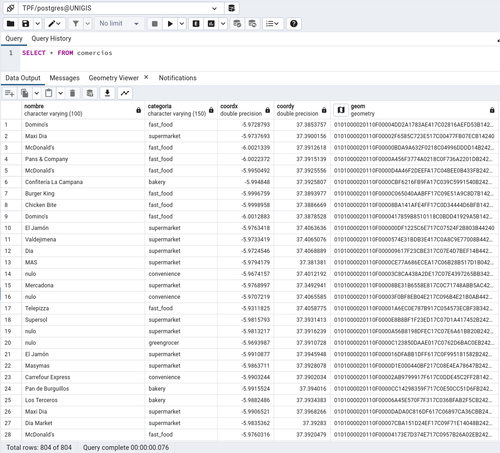Select the 'Pan de Burguillos' cell
Image resolution: width=500 pixels, height=453 pixels.
coord(83,389)
